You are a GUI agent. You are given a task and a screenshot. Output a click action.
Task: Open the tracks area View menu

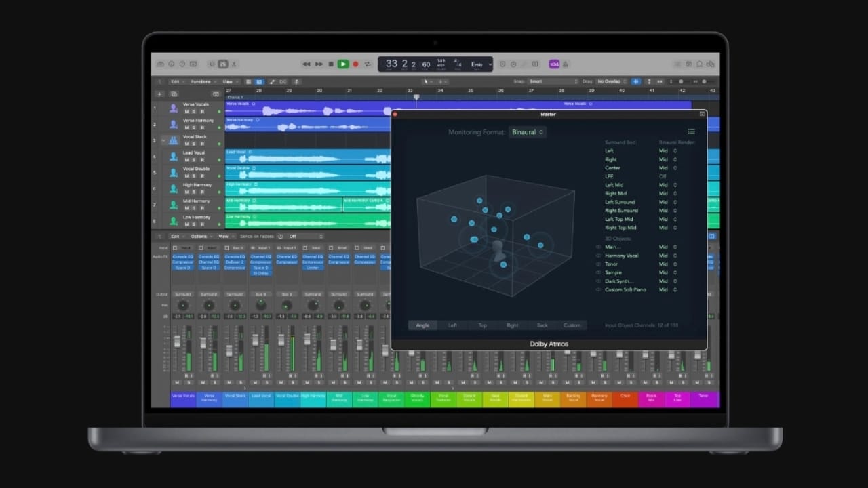229,82
